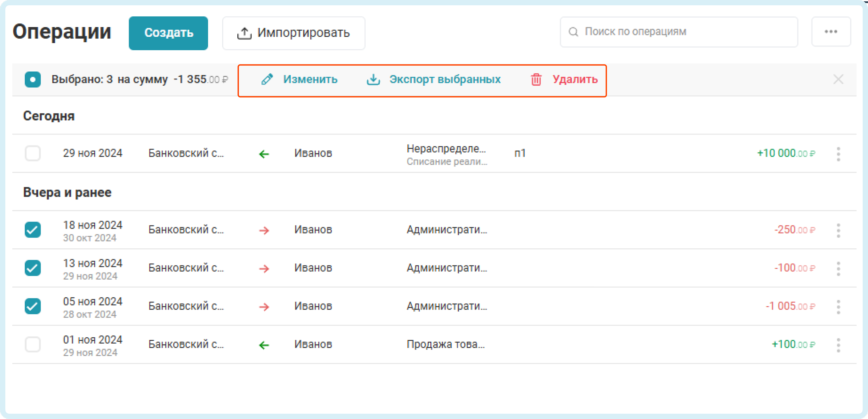868x419 pixels.
Task: Click the Удалить action for selected operations
Action: 575,79
